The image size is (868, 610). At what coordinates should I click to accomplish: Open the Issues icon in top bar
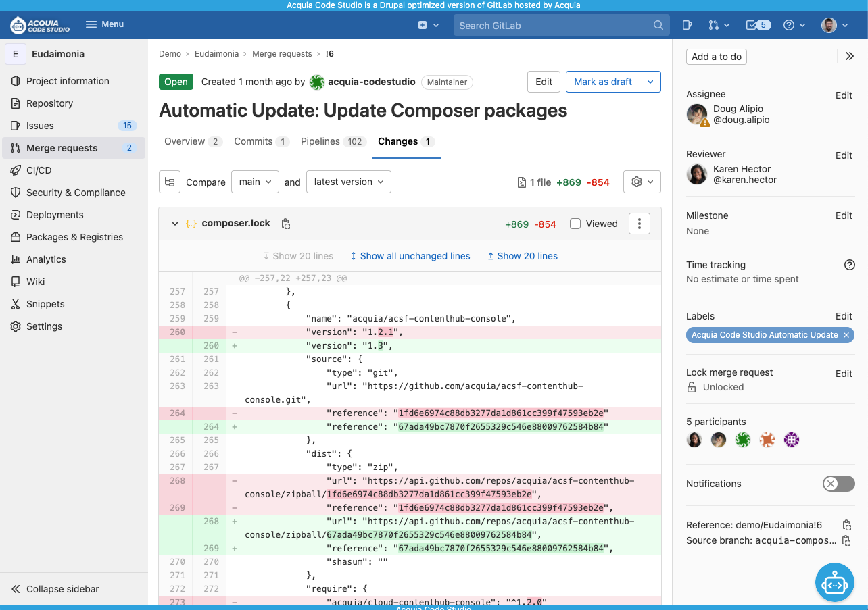coord(687,25)
